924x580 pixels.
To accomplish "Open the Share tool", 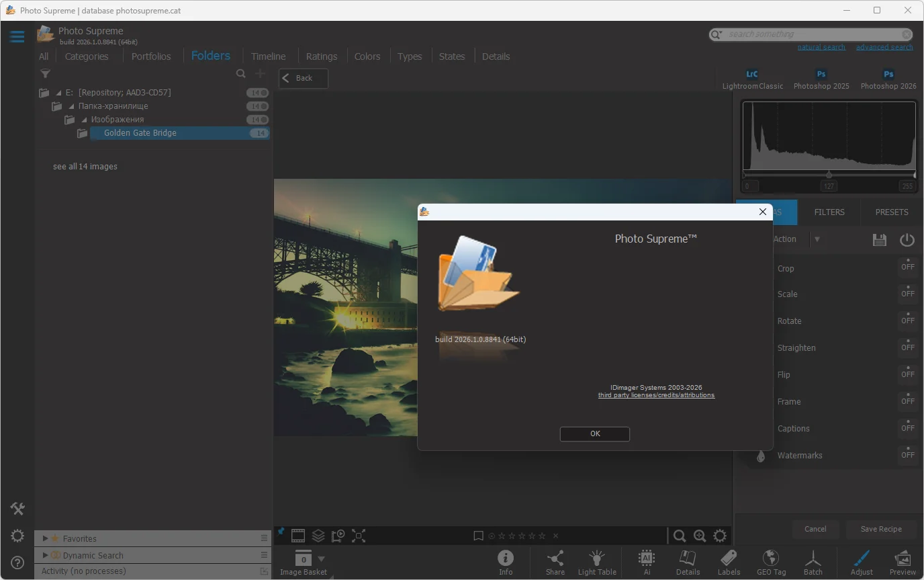I will [555, 558].
